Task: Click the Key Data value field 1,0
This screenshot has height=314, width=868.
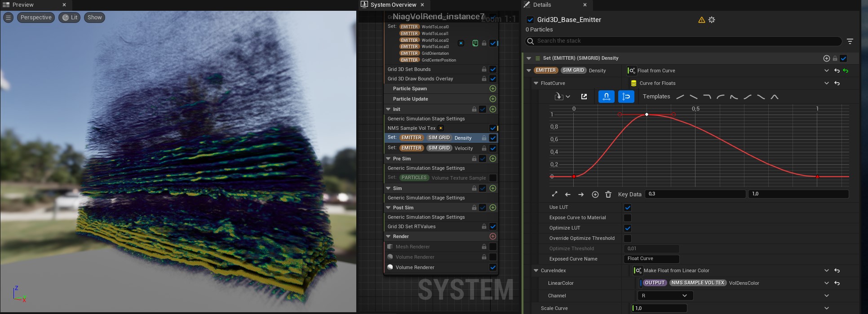Action: click(x=798, y=194)
